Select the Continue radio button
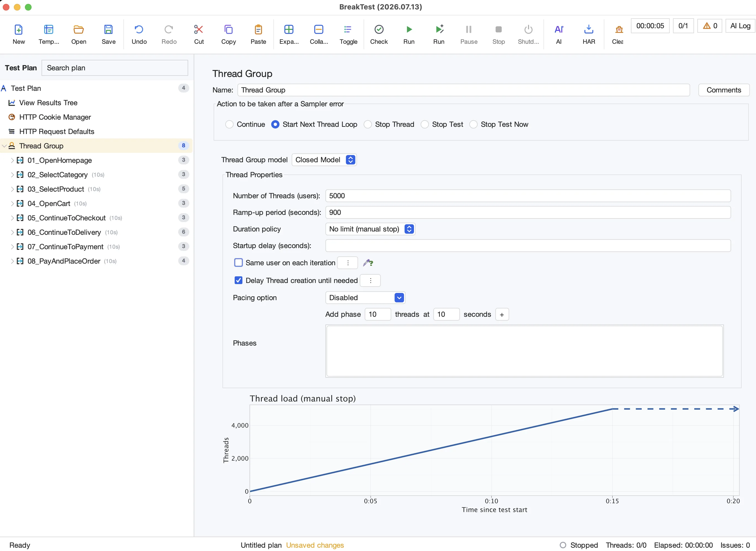756x551 pixels. (229, 124)
